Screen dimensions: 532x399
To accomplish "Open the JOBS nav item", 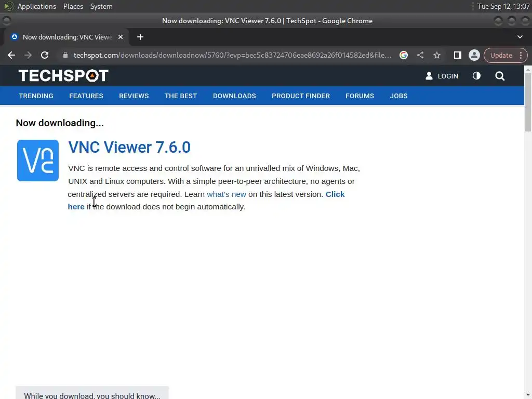I will click(398, 96).
